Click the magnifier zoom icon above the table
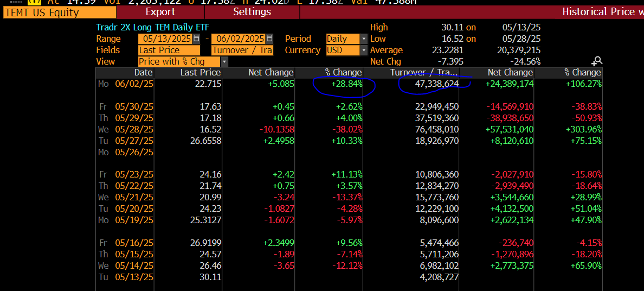Screen dimensions: 644x291 coord(597,61)
